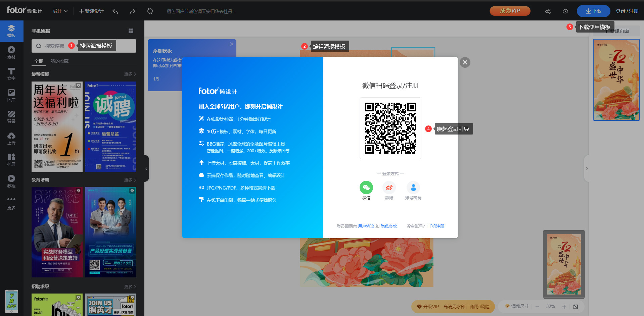
Task: Click the blue 下载 download button
Action: [593, 11]
